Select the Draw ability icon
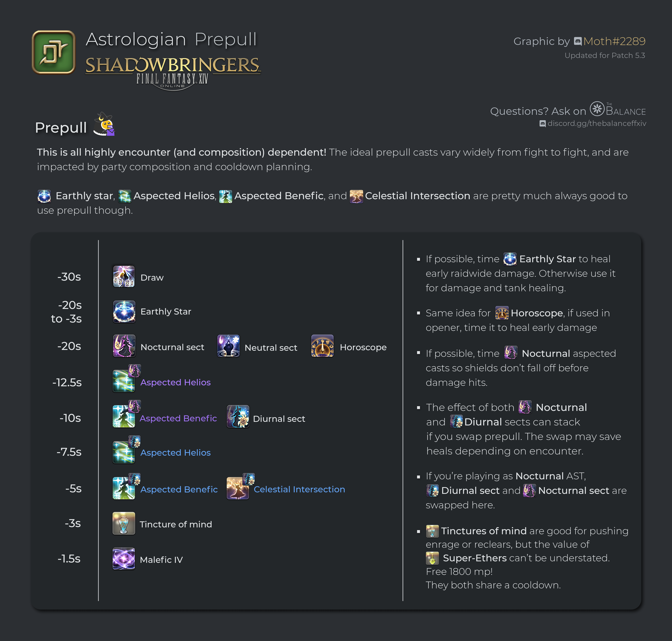 pyautogui.click(x=124, y=276)
